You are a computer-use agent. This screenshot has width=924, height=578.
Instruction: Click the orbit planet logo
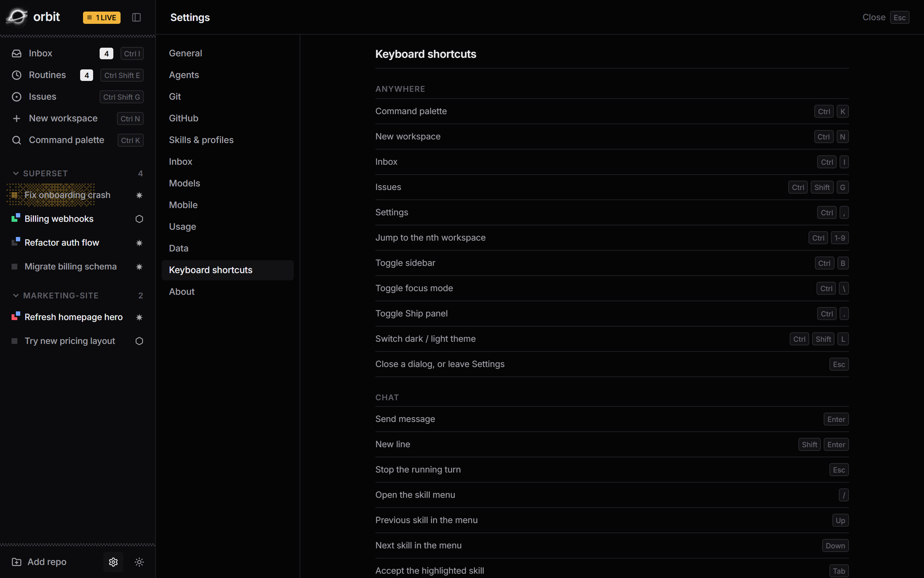[16, 17]
